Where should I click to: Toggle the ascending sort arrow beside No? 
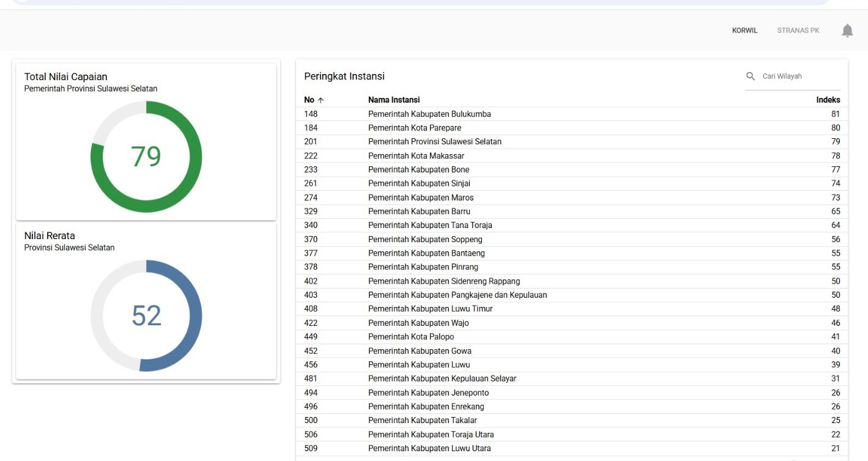(x=321, y=100)
